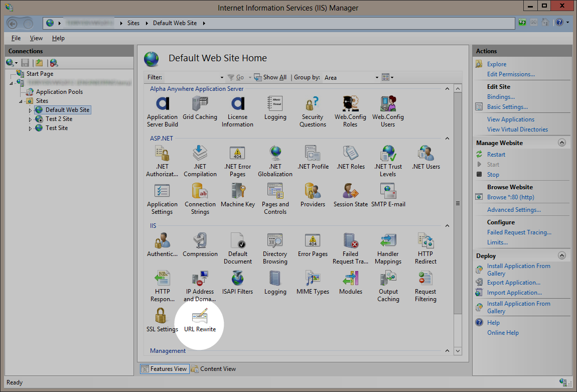The width and height of the screenshot is (577, 392).
Task: Open Web.Config Users feature
Action: point(388,112)
